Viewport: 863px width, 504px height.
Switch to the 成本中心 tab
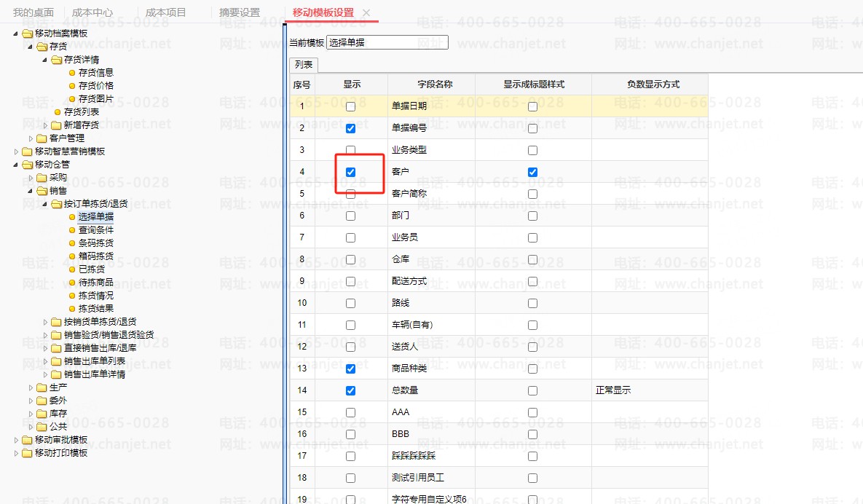[x=92, y=12]
